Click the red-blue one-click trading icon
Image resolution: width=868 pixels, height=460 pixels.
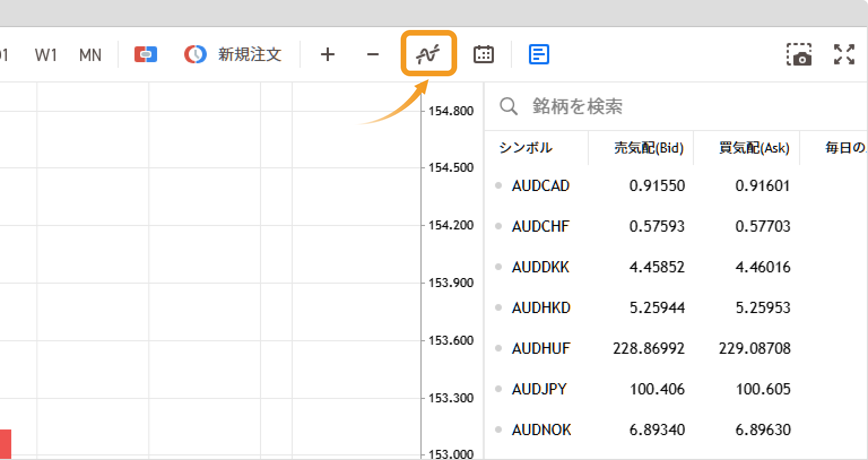146,54
